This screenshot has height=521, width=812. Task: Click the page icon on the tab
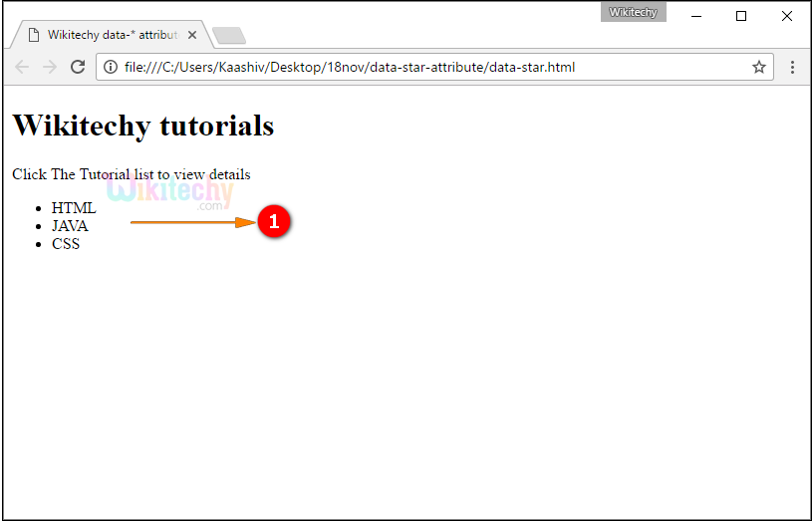[34, 35]
